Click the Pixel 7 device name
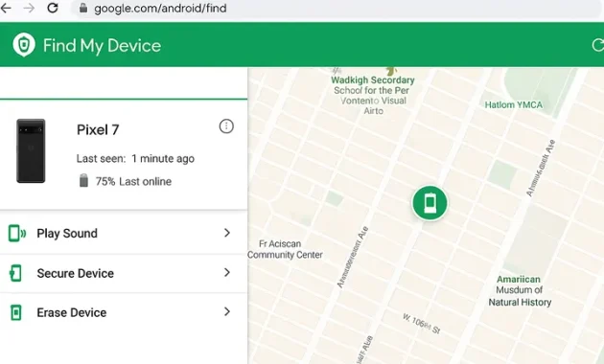This screenshot has width=604, height=364. tap(98, 130)
